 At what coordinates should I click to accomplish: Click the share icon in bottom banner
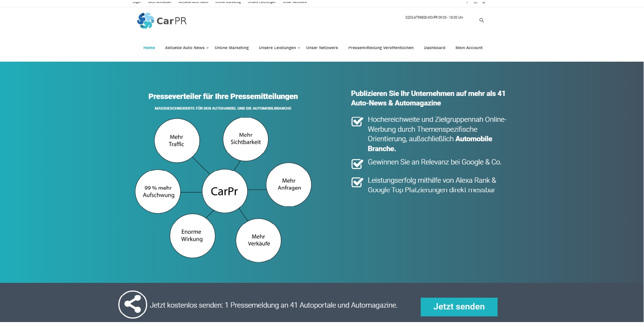coord(132,305)
